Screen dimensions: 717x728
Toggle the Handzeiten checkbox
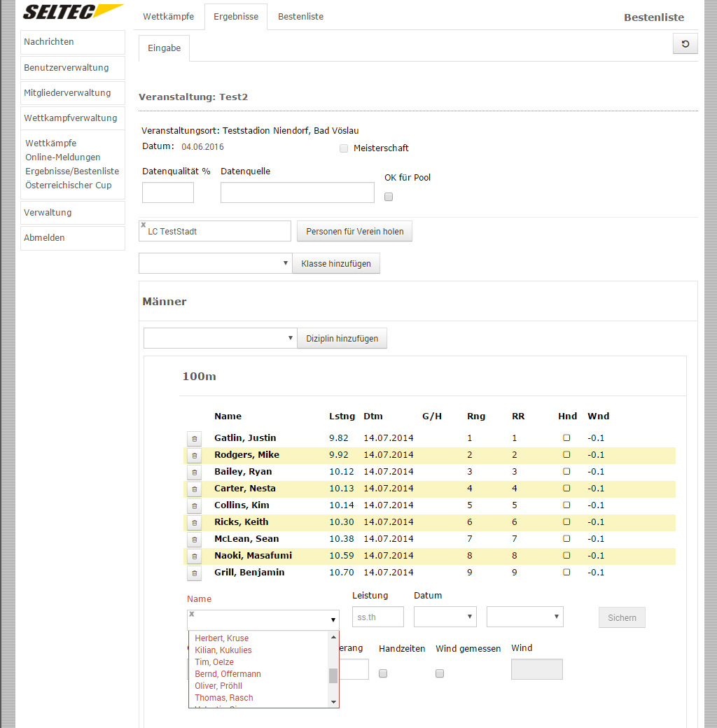383,673
